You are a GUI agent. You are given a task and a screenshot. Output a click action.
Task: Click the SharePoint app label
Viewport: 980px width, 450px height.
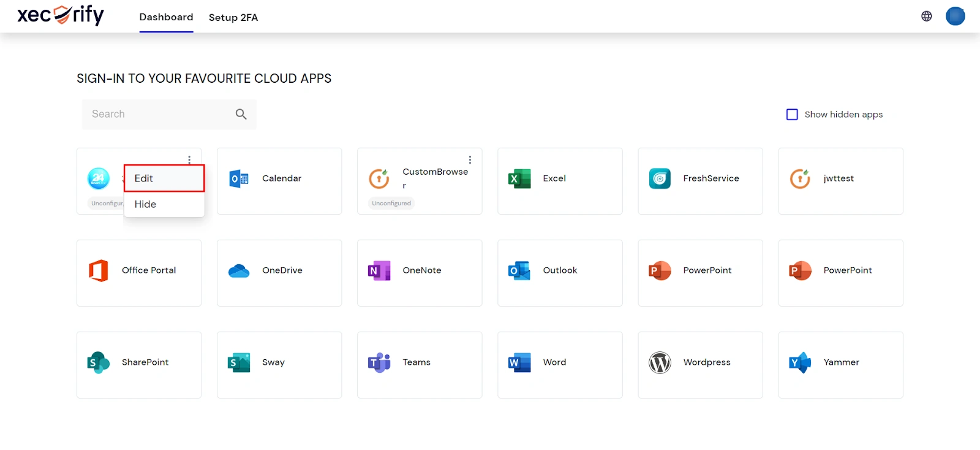[x=145, y=362]
